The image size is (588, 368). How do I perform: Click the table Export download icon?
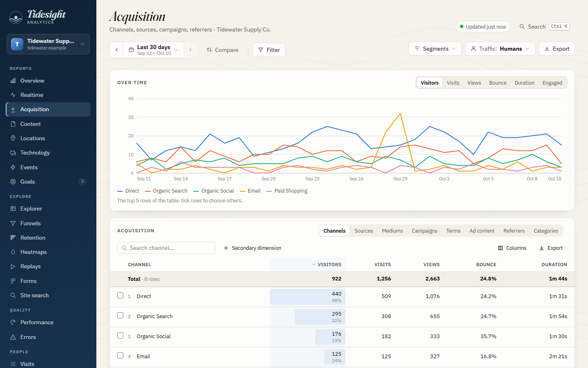click(542, 248)
